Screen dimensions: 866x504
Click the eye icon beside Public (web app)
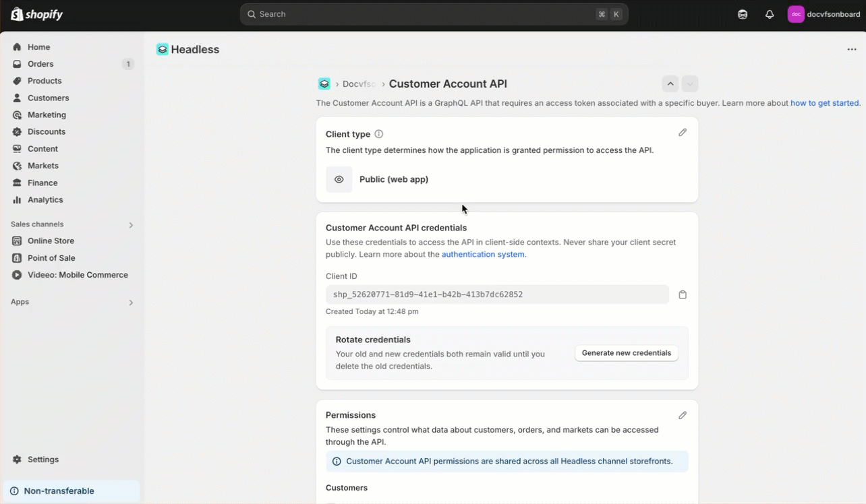(x=339, y=180)
